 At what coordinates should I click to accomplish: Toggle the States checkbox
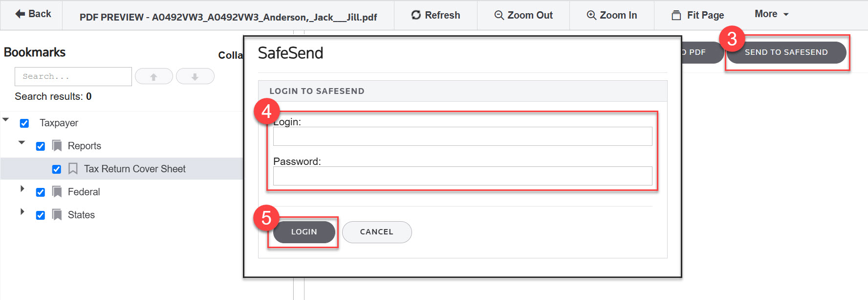click(x=41, y=215)
